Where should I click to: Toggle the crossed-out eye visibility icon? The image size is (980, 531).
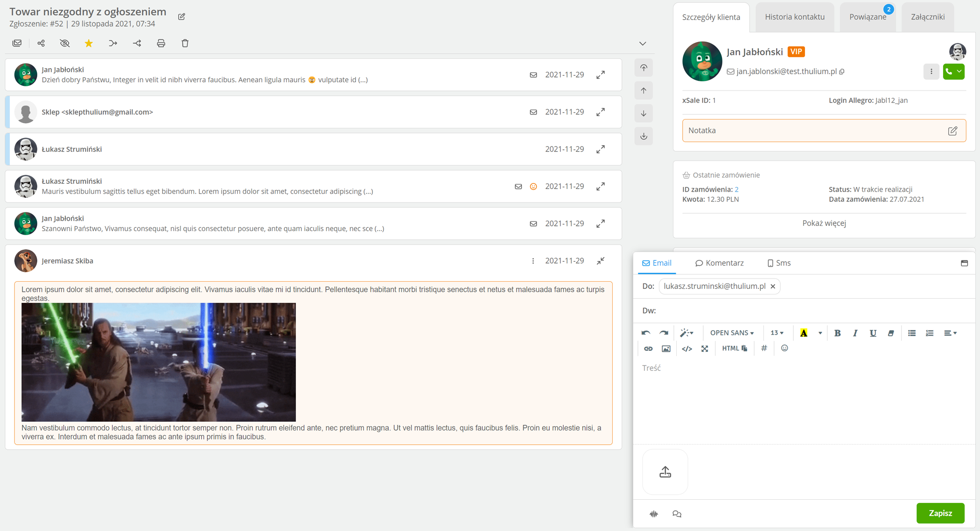pos(65,43)
